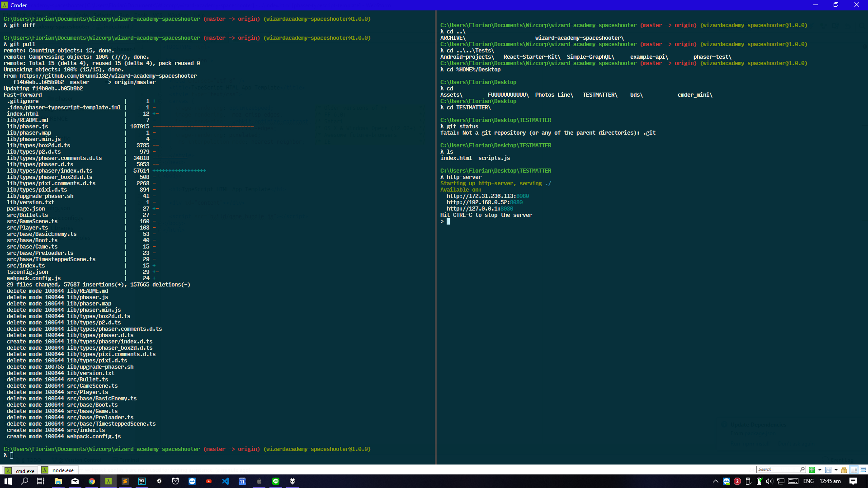Open Sublime Text from the taskbar
This screenshot has width=868, height=488.
(125, 481)
